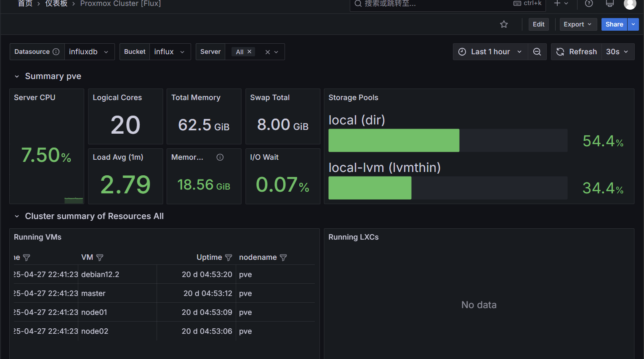Click the Memory panel info icon
Viewport: 644px width, 359px height.
coord(220,157)
